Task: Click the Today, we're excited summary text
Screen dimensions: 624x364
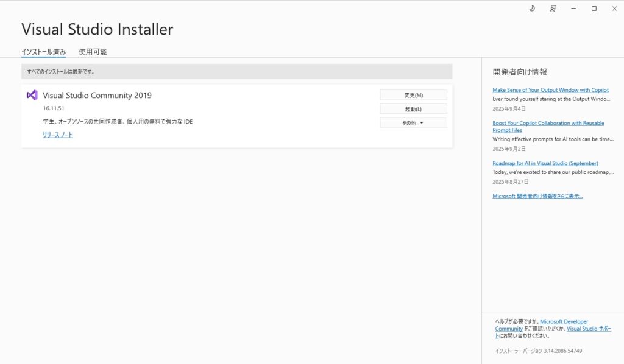Action: tap(553, 172)
